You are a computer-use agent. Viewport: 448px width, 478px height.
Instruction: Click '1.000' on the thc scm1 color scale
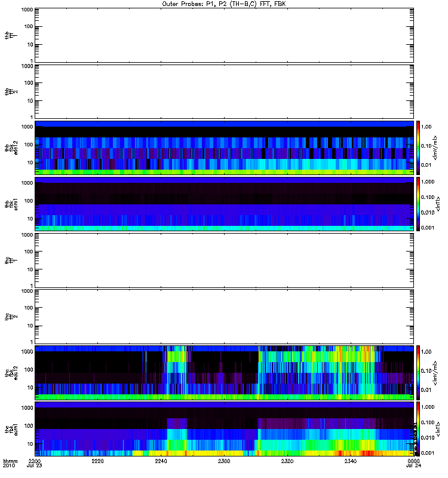click(428, 407)
